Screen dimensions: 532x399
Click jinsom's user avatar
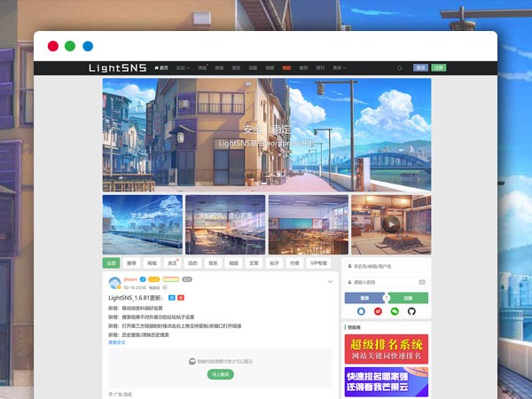pyautogui.click(x=115, y=284)
